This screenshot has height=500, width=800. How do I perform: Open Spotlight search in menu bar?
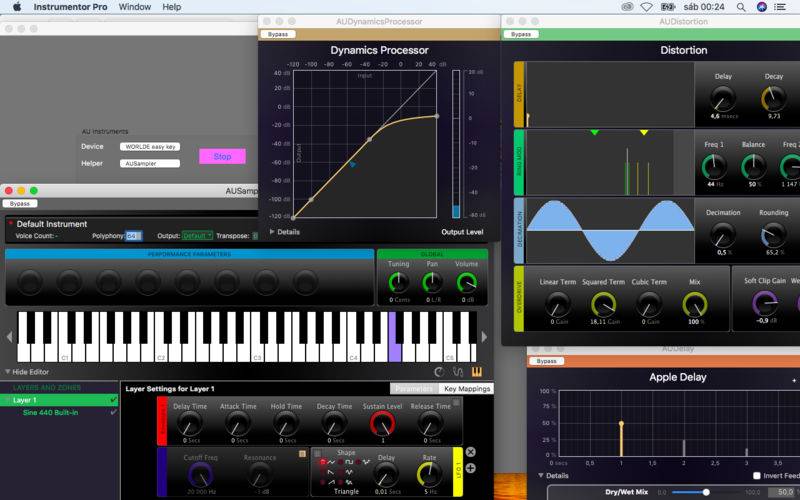741,7
